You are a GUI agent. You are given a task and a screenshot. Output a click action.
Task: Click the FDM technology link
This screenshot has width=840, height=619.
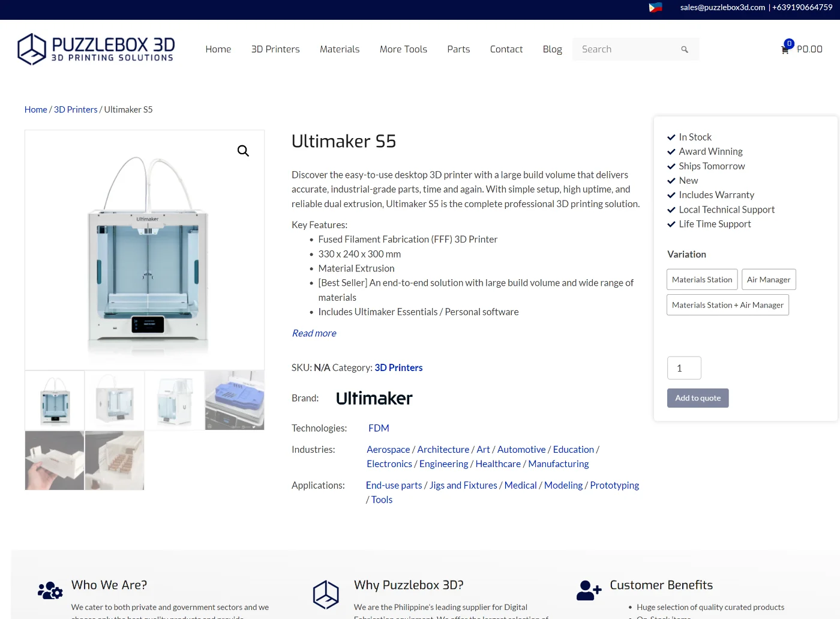(x=379, y=428)
